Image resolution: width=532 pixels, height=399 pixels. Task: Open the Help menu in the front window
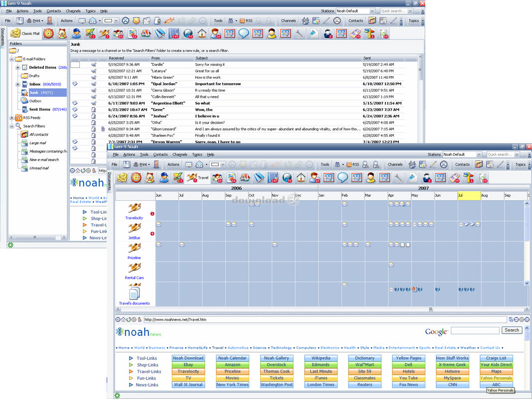(210, 155)
